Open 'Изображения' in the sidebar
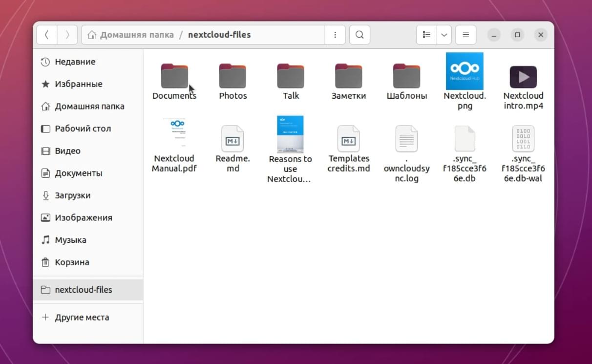The image size is (592, 364). click(88, 217)
